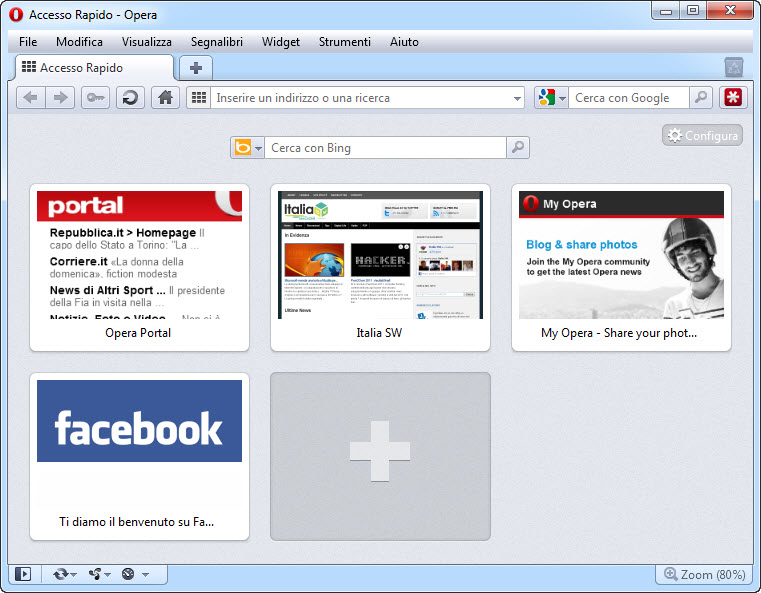The image size is (761, 593).
Task: Open the My Opera speed dial thumbnail
Action: click(621, 255)
